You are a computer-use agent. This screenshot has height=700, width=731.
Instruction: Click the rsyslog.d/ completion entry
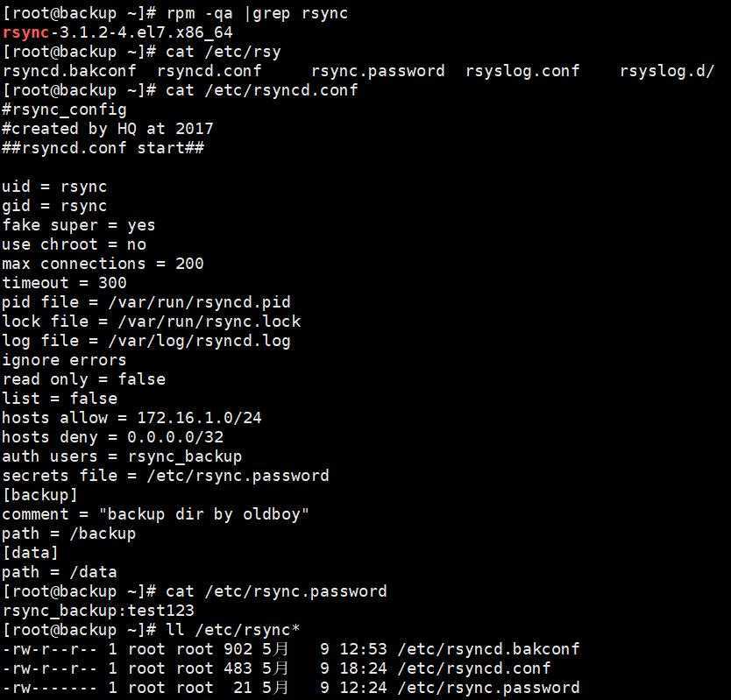667,71
